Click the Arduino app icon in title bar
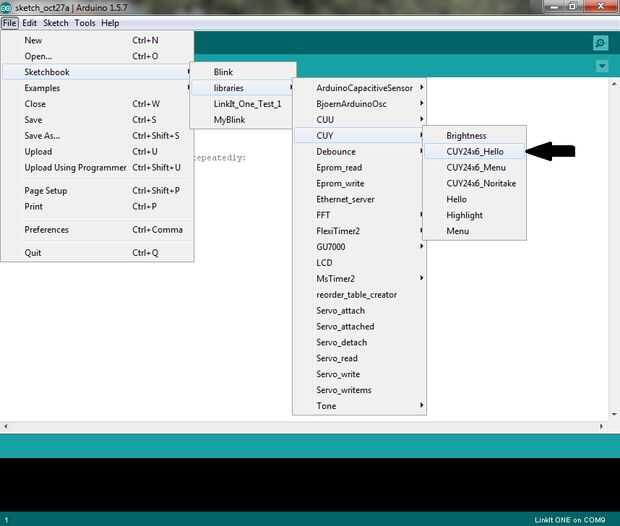Viewport: 620px width, 526px height. (x=5, y=7)
